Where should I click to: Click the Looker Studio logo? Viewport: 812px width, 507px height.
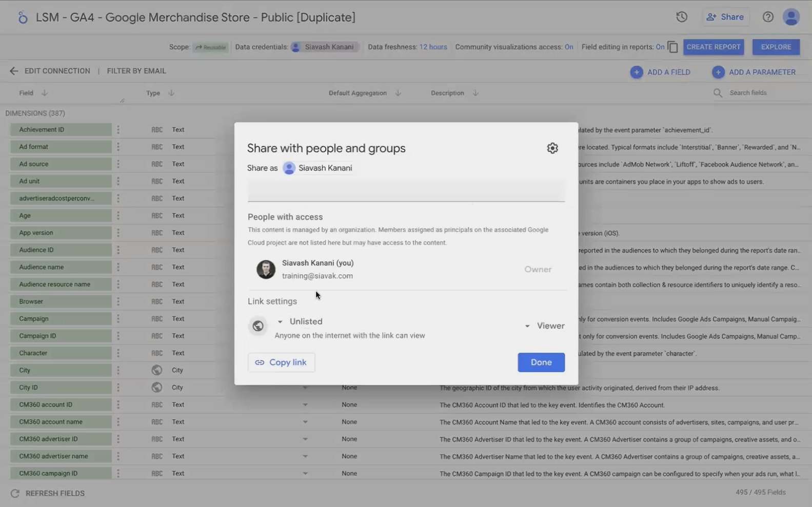coord(23,17)
